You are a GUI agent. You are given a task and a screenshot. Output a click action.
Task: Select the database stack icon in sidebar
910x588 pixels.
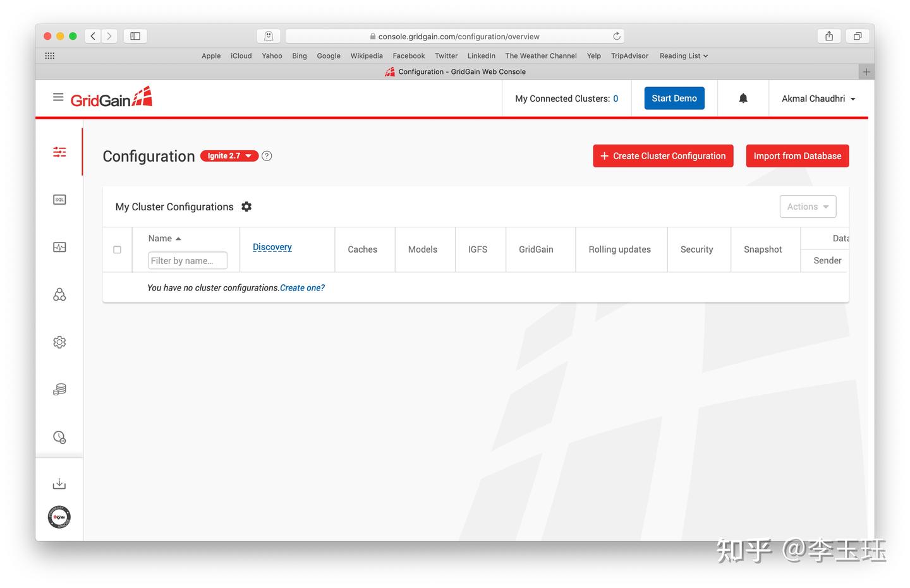tap(59, 389)
